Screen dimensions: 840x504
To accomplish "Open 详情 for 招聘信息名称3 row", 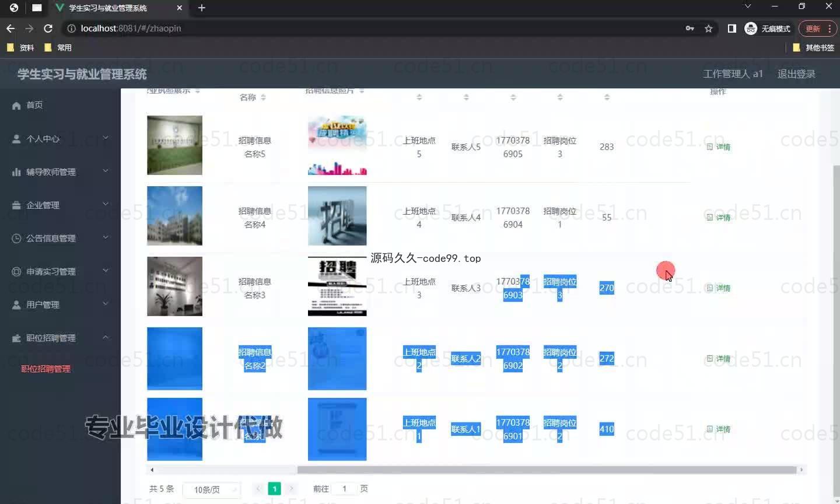I will pyautogui.click(x=719, y=288).
